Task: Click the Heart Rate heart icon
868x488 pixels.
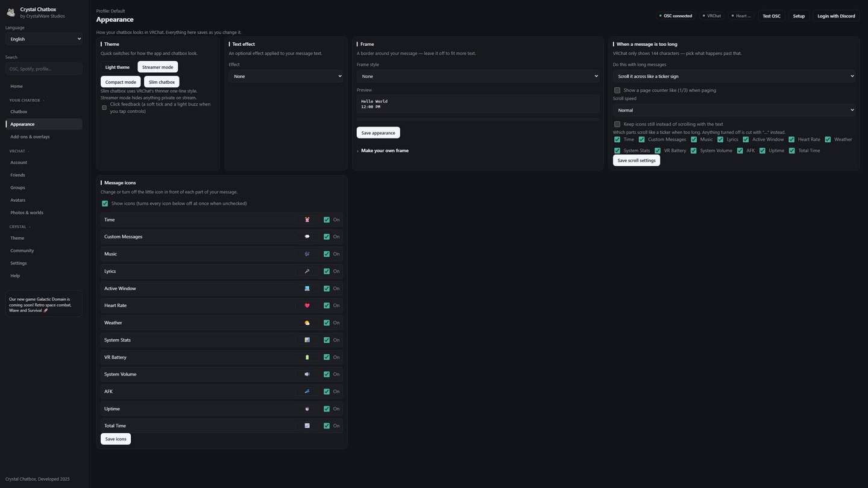Action: click(307, 305)
